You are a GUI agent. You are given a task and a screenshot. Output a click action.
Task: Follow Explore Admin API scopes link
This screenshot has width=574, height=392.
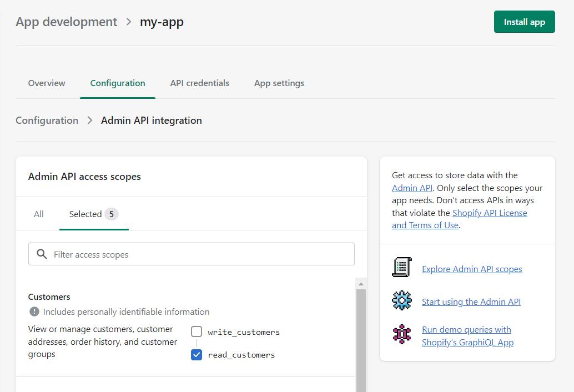[x=472, y=269]
